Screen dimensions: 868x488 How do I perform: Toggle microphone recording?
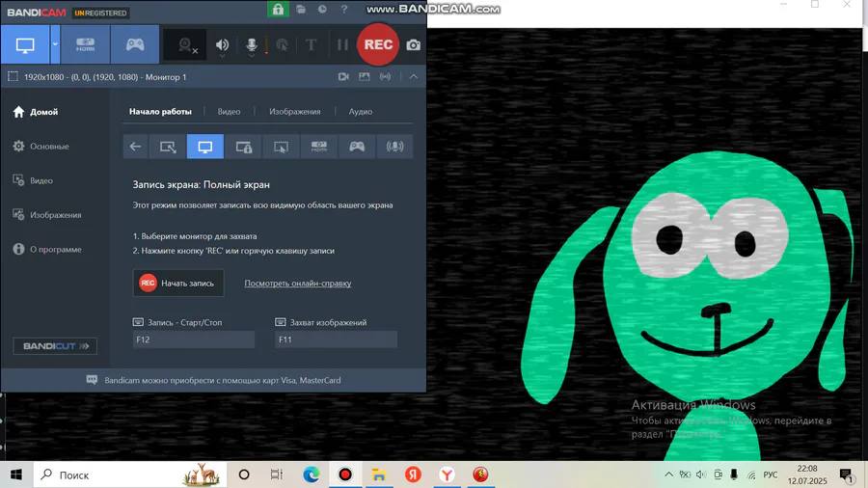[x=252, y=45]
